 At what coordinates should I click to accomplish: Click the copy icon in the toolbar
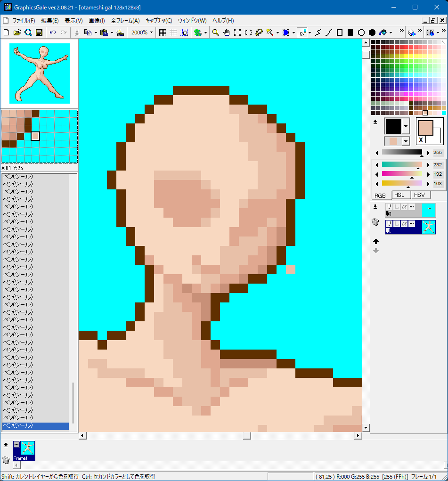pyautogui.click(x=88, y=33)
